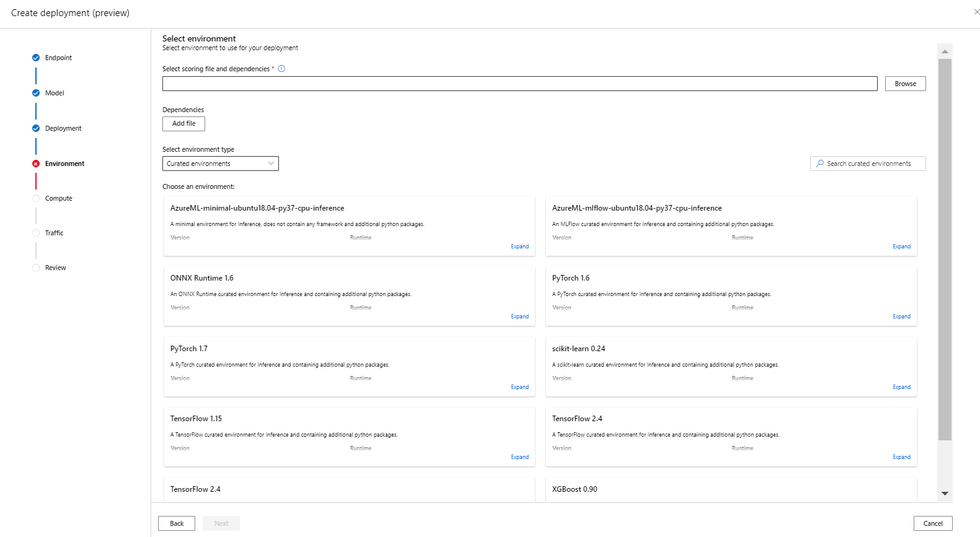980x537 pixels.
Task: Go to the Endpoint step
Action: (x=58, y=58)
